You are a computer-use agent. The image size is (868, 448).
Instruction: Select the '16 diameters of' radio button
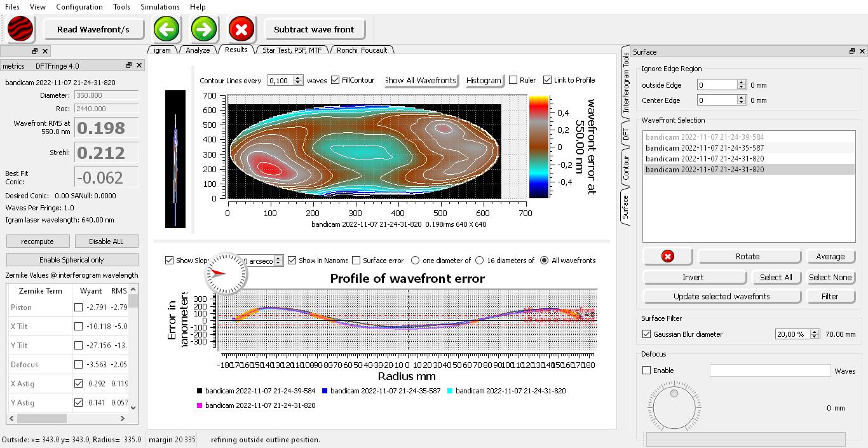[x=480, y=261]
